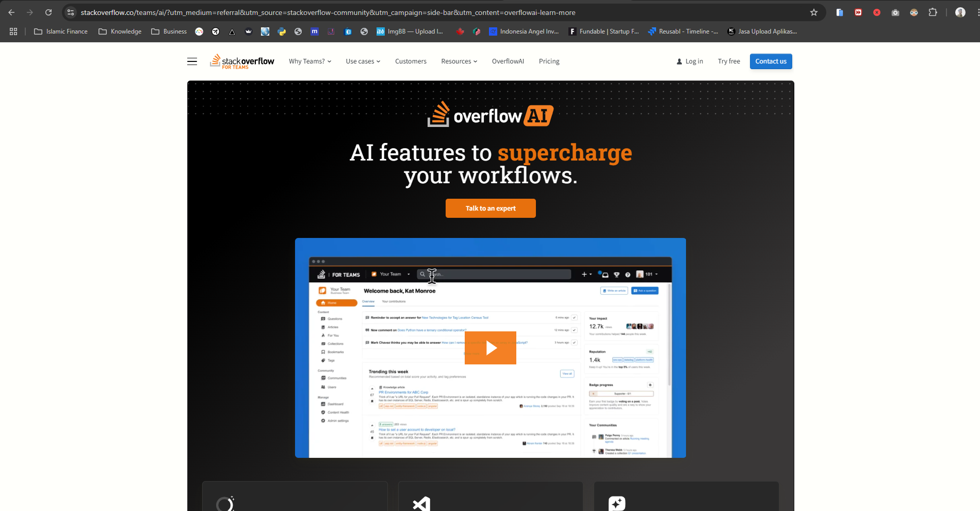Expand the Why Teams? dropdown

coord(310,61)
